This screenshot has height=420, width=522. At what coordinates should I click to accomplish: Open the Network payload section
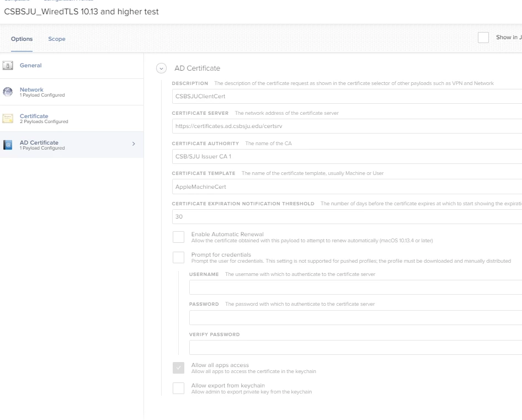(72, 92)
